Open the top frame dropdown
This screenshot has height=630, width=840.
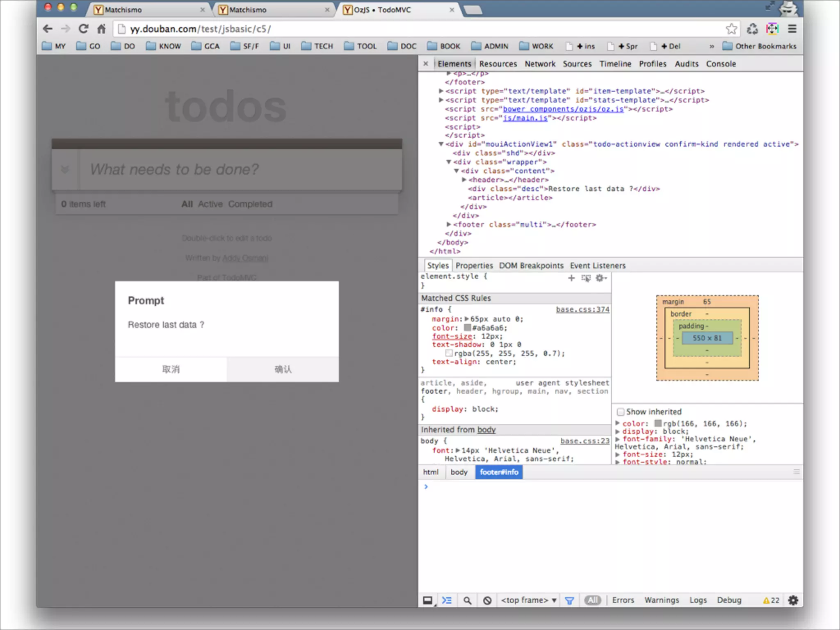coord(529,600)
